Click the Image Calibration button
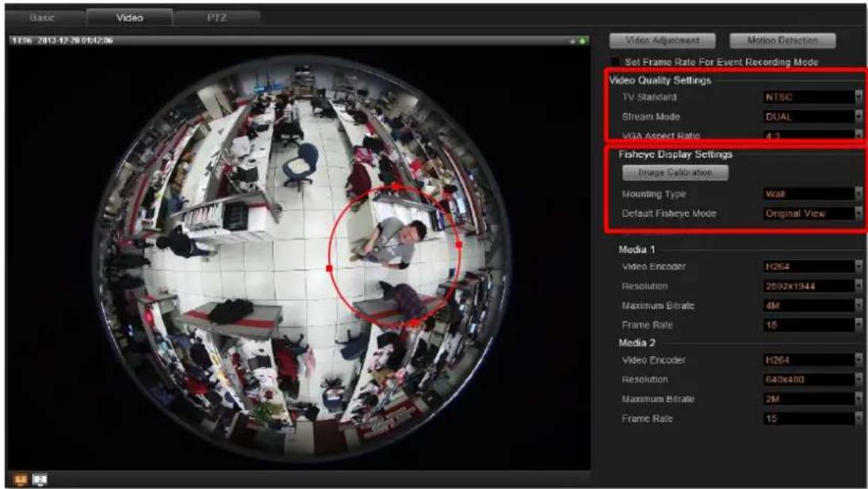Viewport: 868px width, 489px height. click(x=675, y=173)
